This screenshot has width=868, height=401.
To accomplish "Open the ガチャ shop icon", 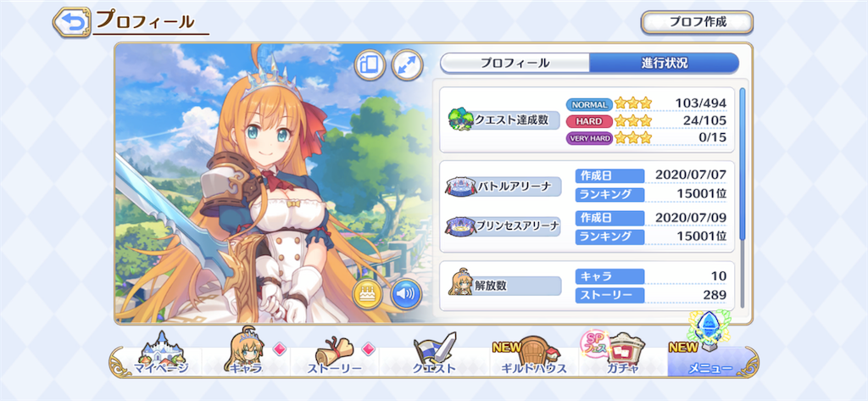I will click(618, 354).
